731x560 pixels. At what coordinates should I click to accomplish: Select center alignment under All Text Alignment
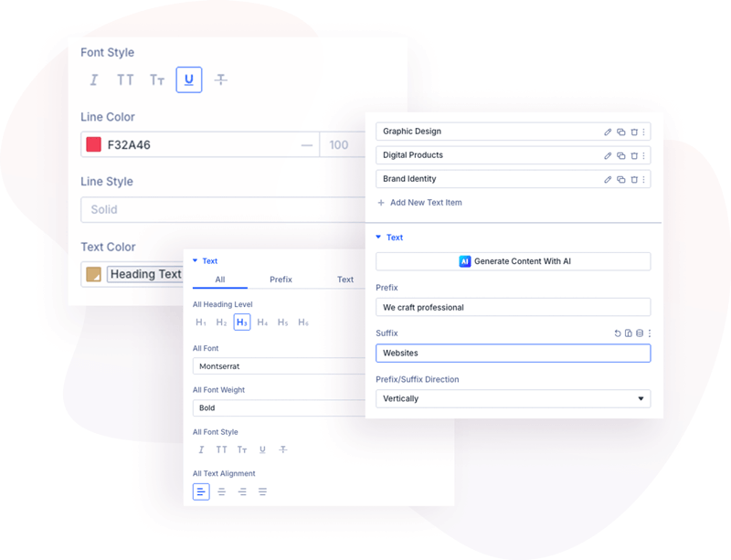tap(221, 491)
